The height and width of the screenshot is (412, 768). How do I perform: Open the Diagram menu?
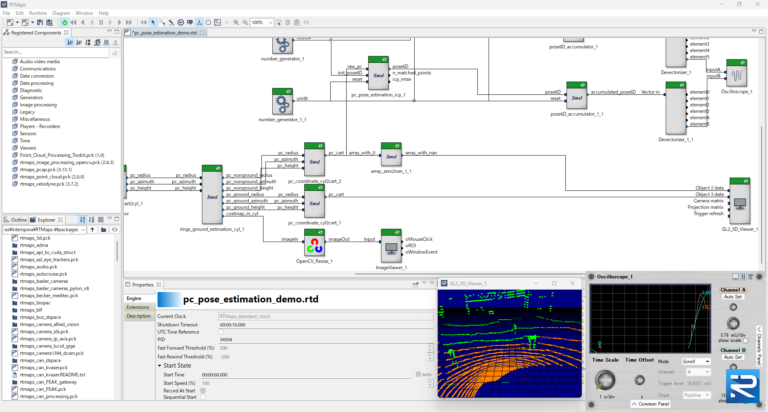tap(61, 13)
